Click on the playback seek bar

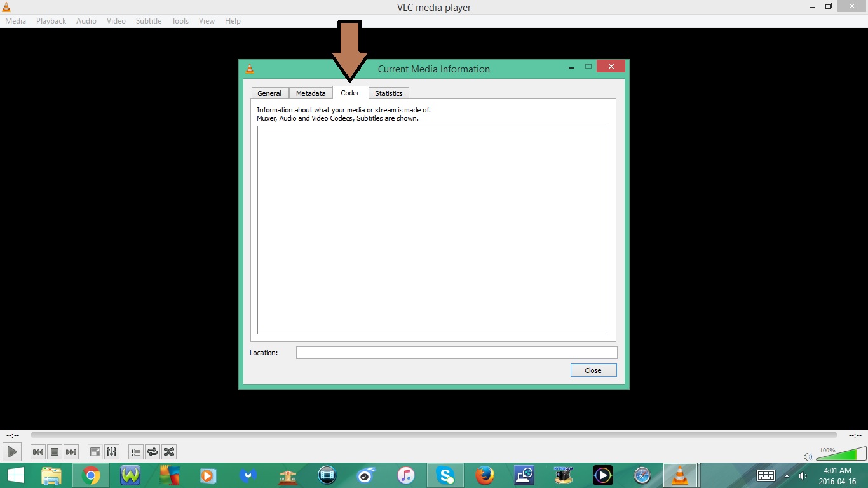coord(433,435)
